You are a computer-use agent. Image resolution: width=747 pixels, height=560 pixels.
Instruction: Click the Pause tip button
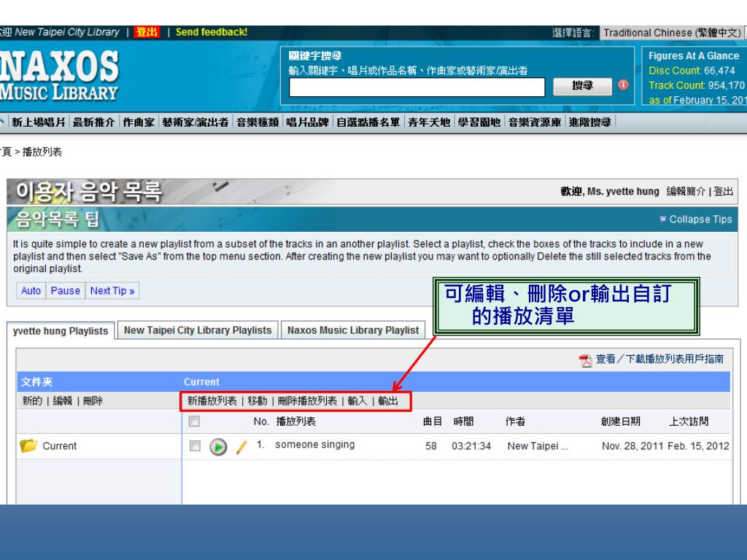point(65,290)
